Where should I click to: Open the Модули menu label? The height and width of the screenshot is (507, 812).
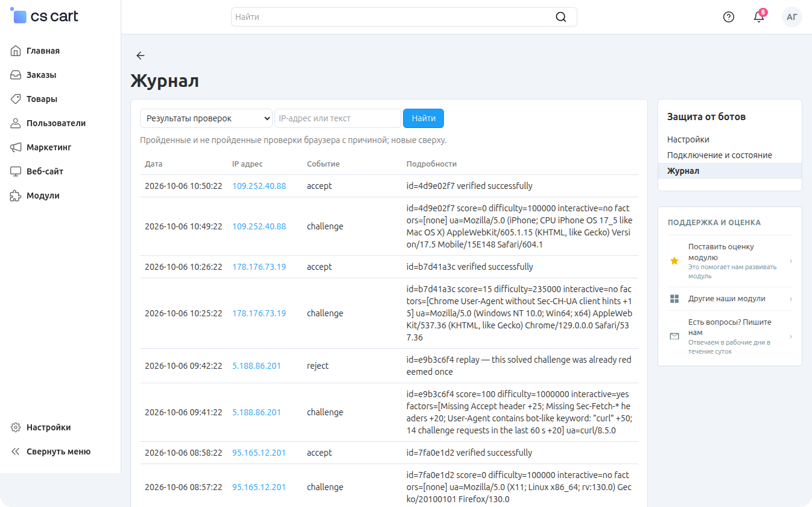click(43, 196)
